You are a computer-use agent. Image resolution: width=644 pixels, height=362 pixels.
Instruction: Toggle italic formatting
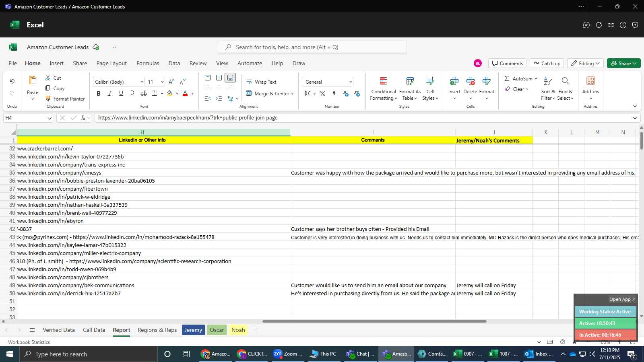pyautogui.click(x=110, y=93)
